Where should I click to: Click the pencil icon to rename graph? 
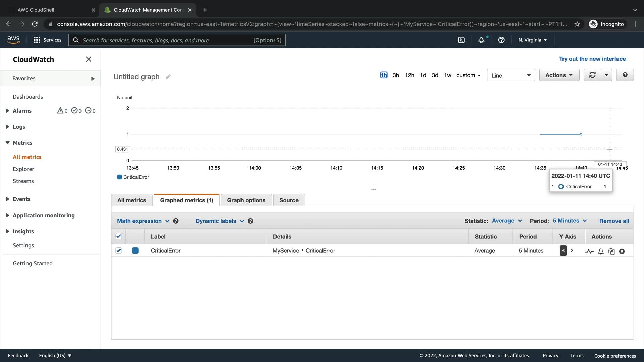[168, 77]
